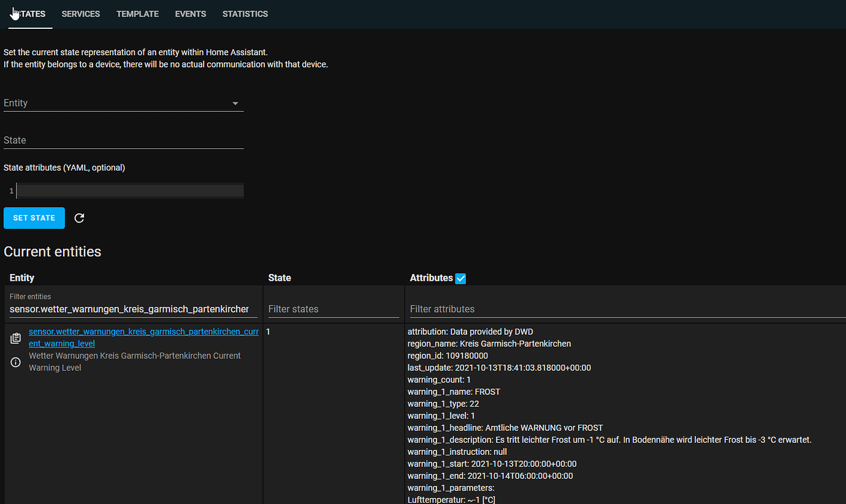This screenshot has width=846, height=504.
Task: Sort by the State column header
Action: tap(279, 278)
